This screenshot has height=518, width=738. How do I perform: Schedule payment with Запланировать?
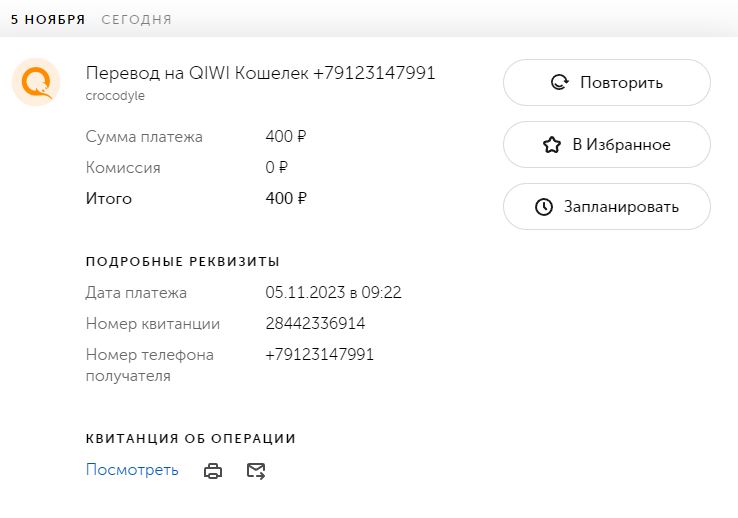coord(607,207)
